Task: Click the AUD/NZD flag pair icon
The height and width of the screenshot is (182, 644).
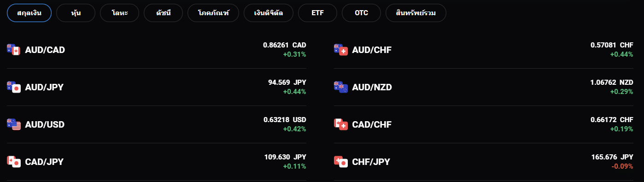Action: click(341, 87)
